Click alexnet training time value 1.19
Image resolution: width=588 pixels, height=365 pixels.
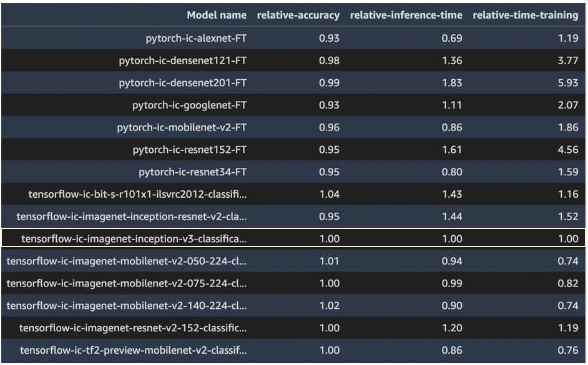(x=568, y=38)
